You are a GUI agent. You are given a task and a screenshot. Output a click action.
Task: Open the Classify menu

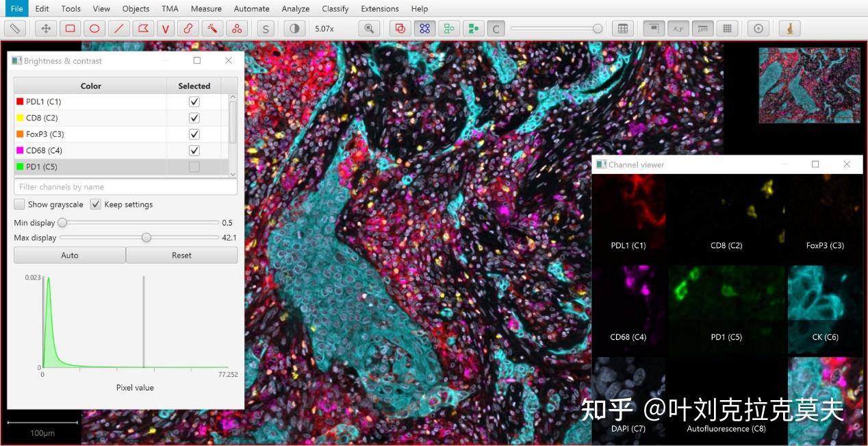[335, 8]
